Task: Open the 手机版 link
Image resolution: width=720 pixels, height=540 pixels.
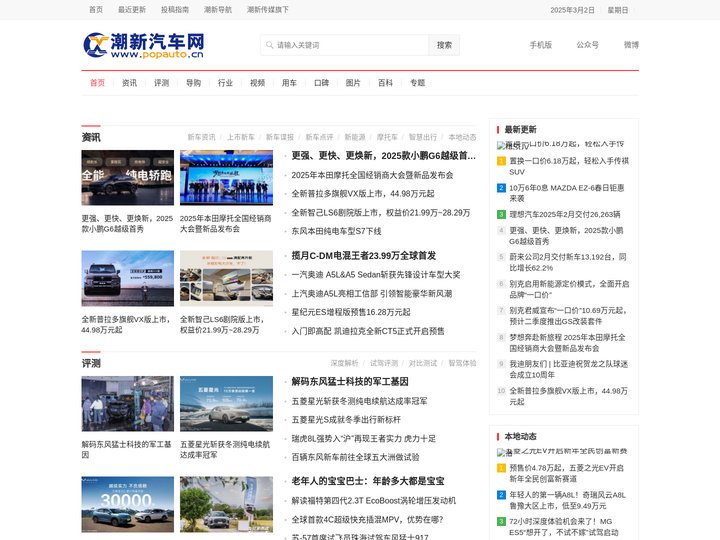Action: tap(540, 45)
